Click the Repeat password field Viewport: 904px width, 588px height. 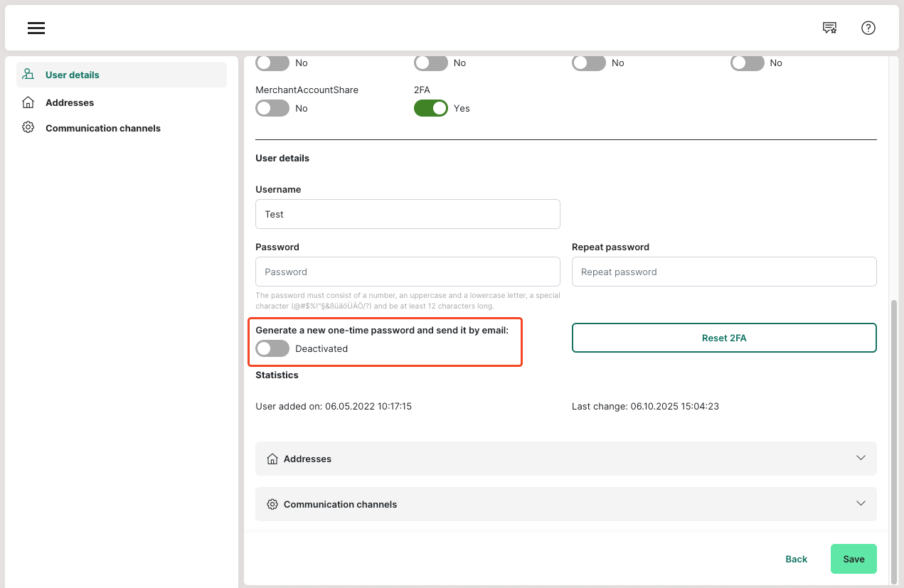pyautogui.click(x=724, y=272)
